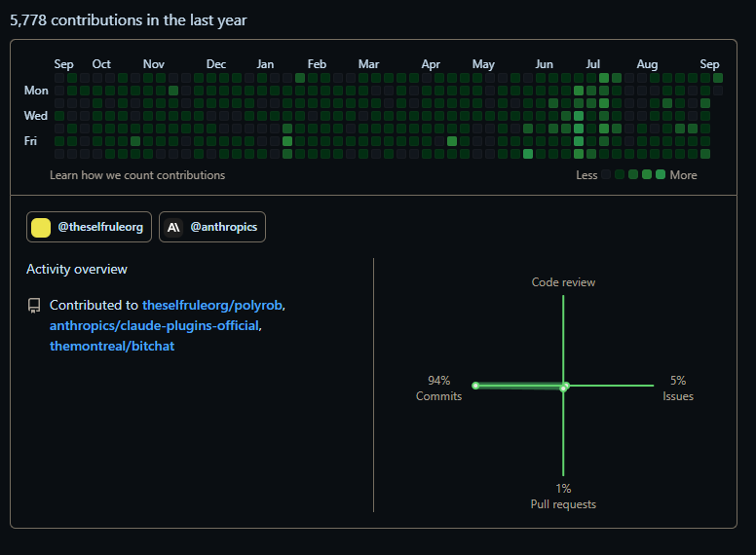Click the yellow theselfruleorg avatar icon
This screenshot has height=555, width=756.
point(41,228)
